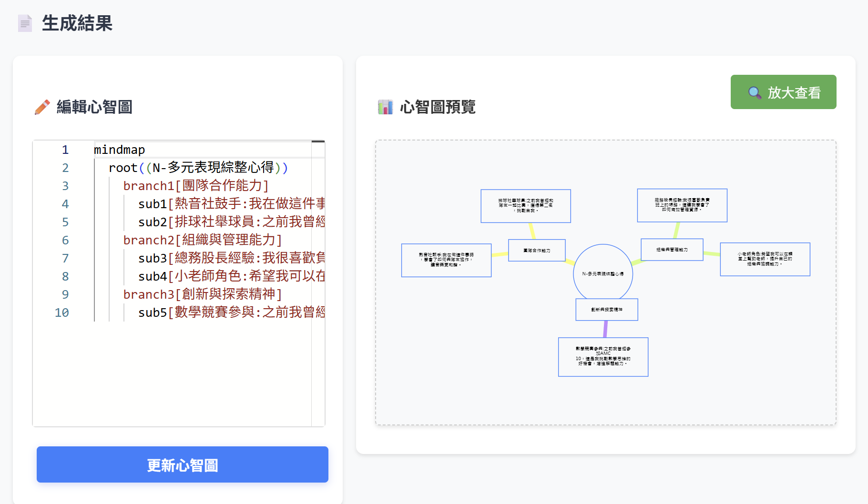Screen dimensions: 868x504
Task: Click line number 6 in the gutter
Action: [x=65, y=240]
